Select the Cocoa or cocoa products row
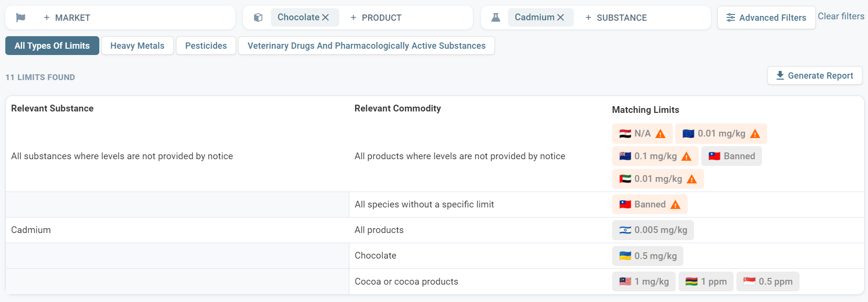Image resolution: width=868 pixels, height=302 pixels. pos(406,282)
